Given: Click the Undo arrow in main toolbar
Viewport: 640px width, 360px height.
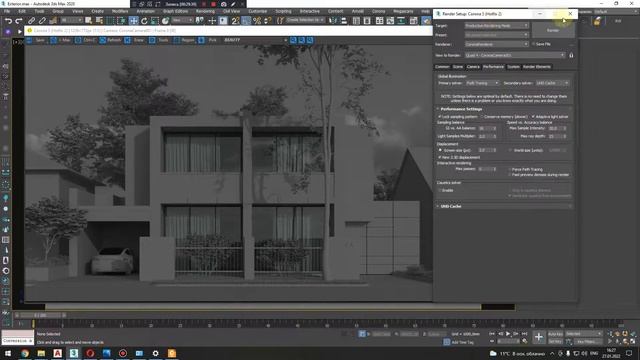Looking at the screenshot, I should point(8,20).
